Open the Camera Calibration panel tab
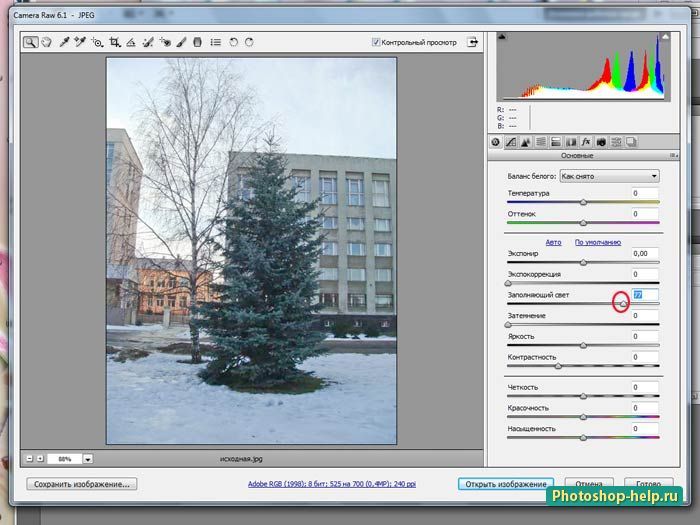The height and width of the screenshot is (525, 700). point(601,142)
